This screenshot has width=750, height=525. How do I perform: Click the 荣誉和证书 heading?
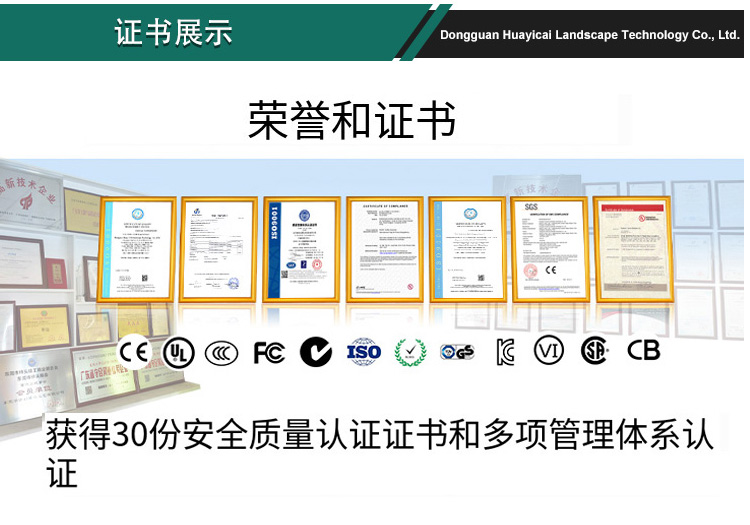(x=352, y=120)
